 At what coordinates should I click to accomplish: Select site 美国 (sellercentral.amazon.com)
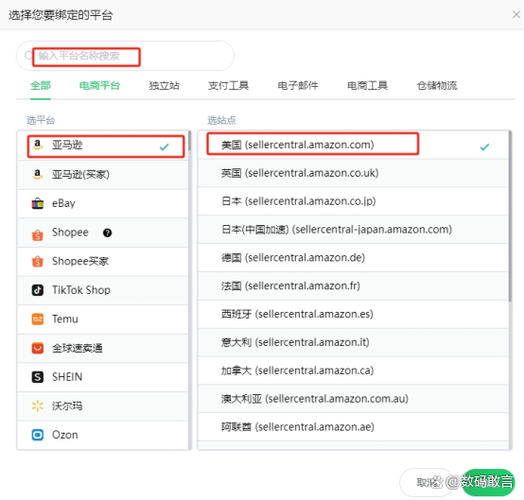pos(353,145)
